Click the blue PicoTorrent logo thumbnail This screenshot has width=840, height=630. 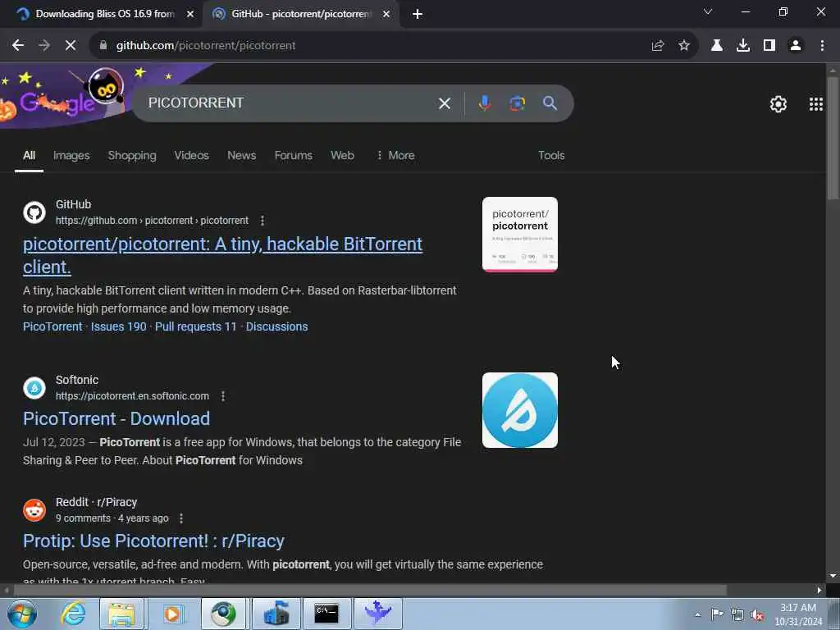[x=519, y=410]
